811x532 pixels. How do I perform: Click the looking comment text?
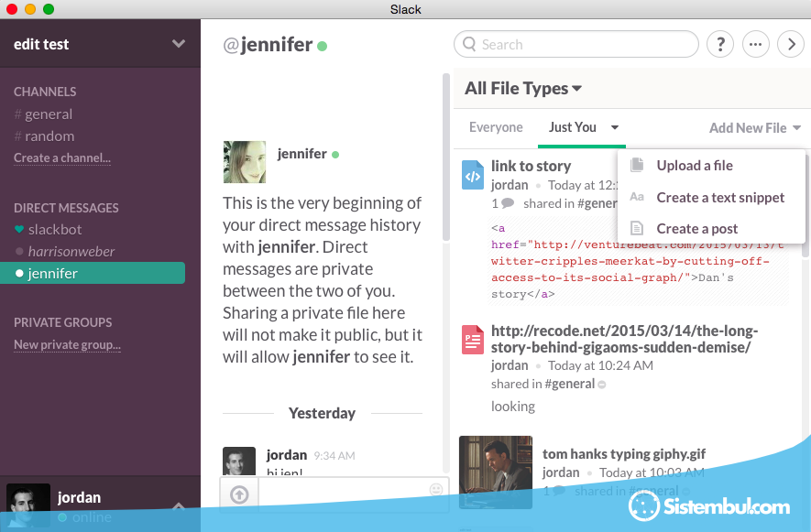click(x=513, y=407)
